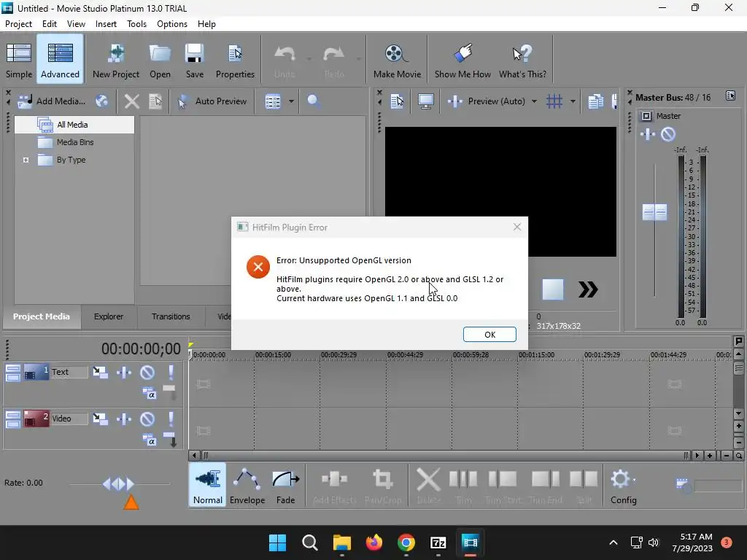Click the orange scrub control triangle
747x560 pixels.
pyautogui.click(x=131, y=502)
